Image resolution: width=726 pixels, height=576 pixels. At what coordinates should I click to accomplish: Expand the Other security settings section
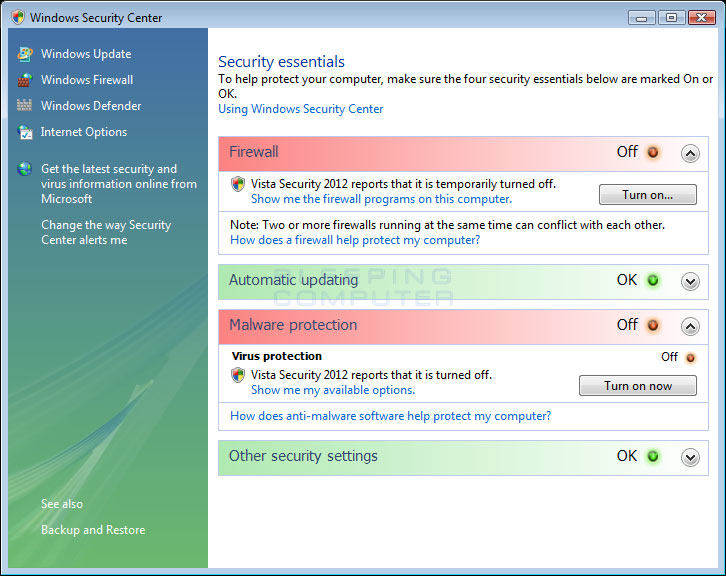(690, 457)
